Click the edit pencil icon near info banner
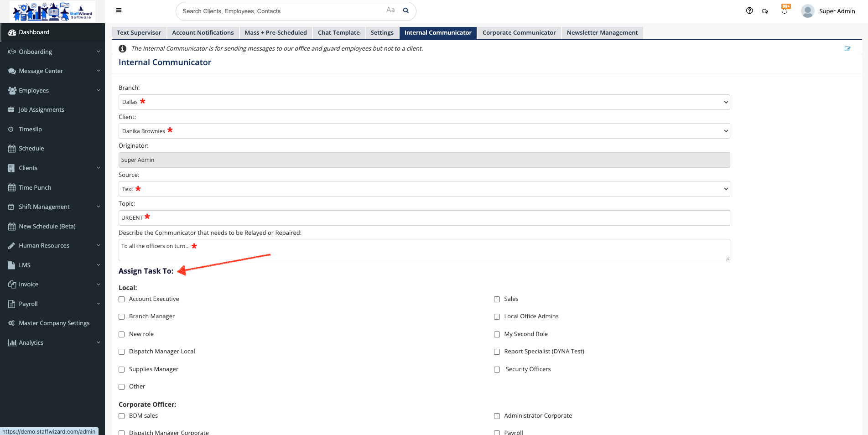The image size is (868, 435). tap(847, 49)
